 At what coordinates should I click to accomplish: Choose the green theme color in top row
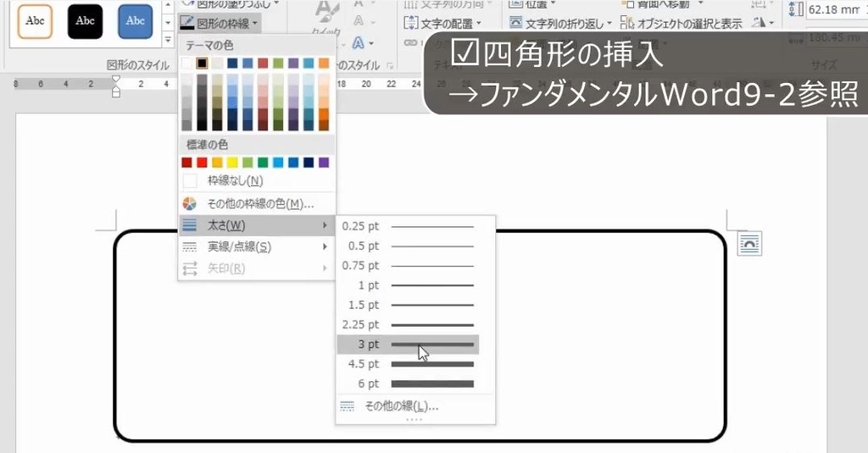click(x=278, y=63)
